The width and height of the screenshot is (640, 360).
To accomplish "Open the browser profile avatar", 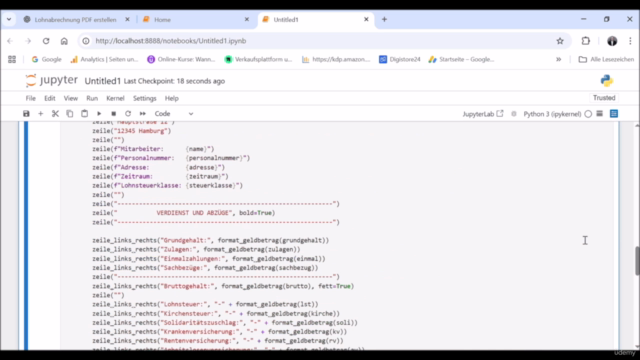I will [612, 41].
